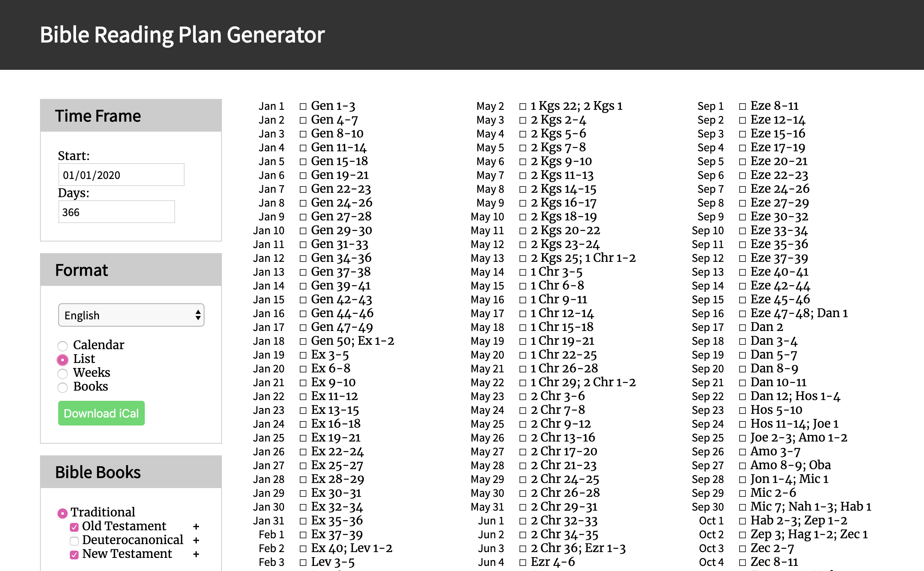Select the List format radio button
Viewport: 924px width, 571px height.
point(63,360)
